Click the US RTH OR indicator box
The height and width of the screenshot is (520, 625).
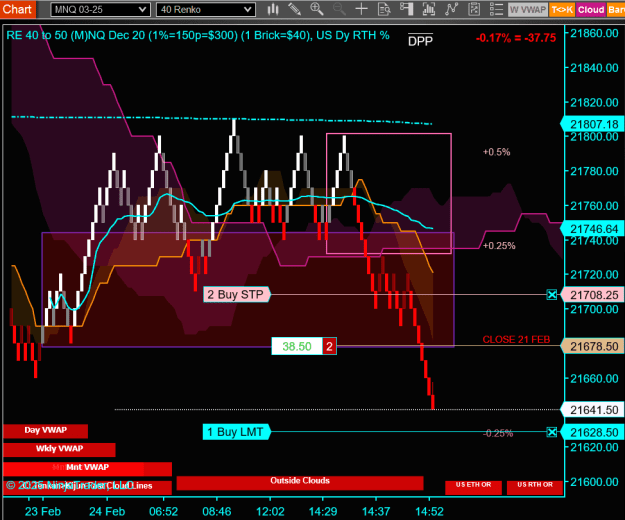(535, 487)
